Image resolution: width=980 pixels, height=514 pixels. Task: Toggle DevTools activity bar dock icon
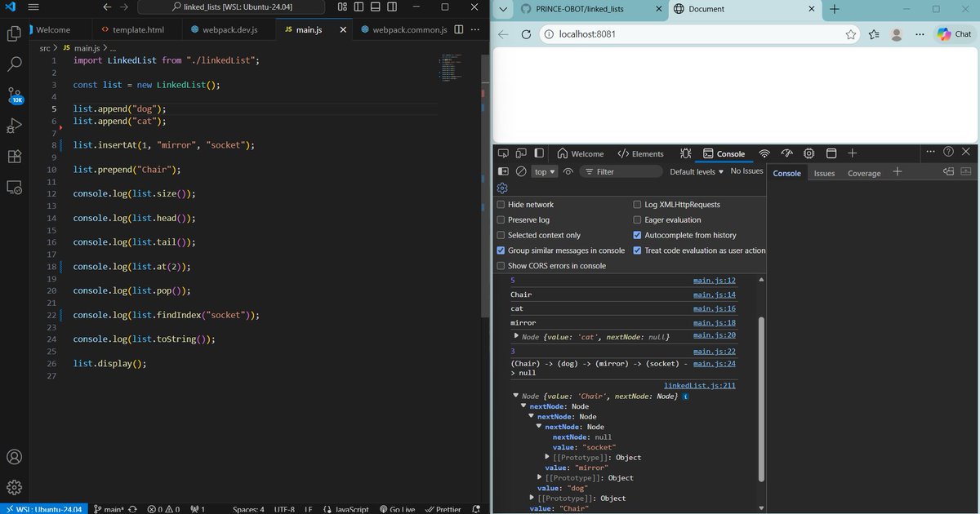click(x=539, y=153)
